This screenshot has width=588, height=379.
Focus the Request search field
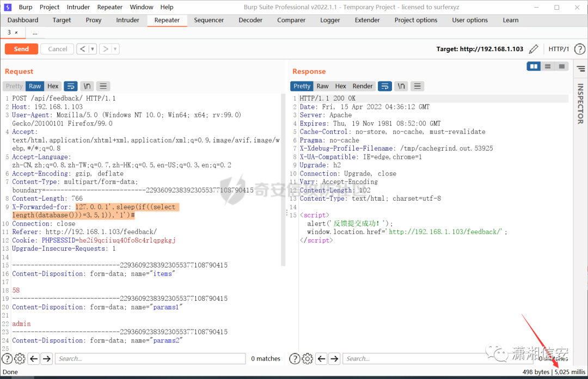(150, 358)
